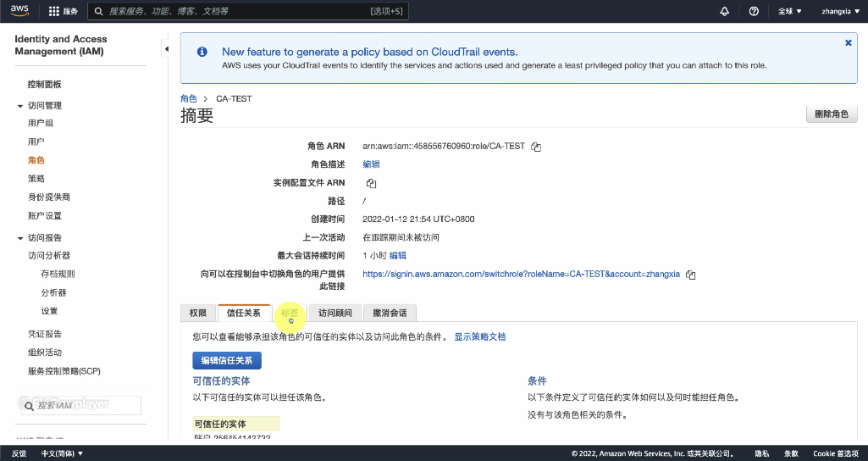Image resolution: width=868 pixels, height=461 pixels.
Task: Click the 编辑信任关系 button
Action: click(x=227, y=360)
